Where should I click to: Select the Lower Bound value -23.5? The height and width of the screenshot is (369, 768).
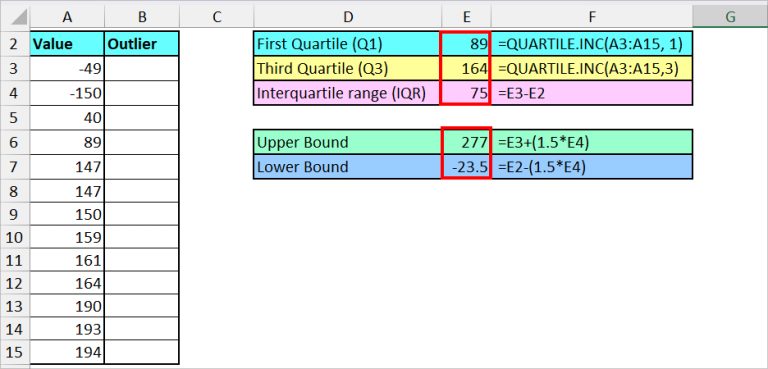tap(466, 167)
